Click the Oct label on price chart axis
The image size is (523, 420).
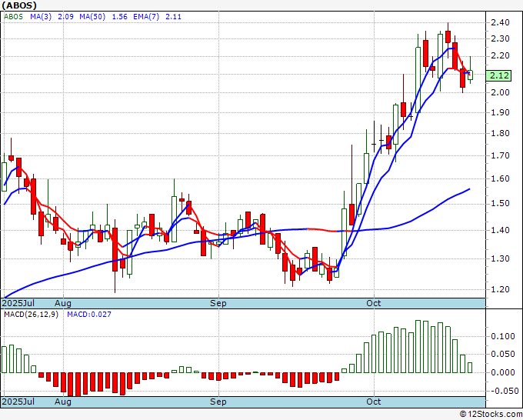pyautogui.click(x=373, y=303)
